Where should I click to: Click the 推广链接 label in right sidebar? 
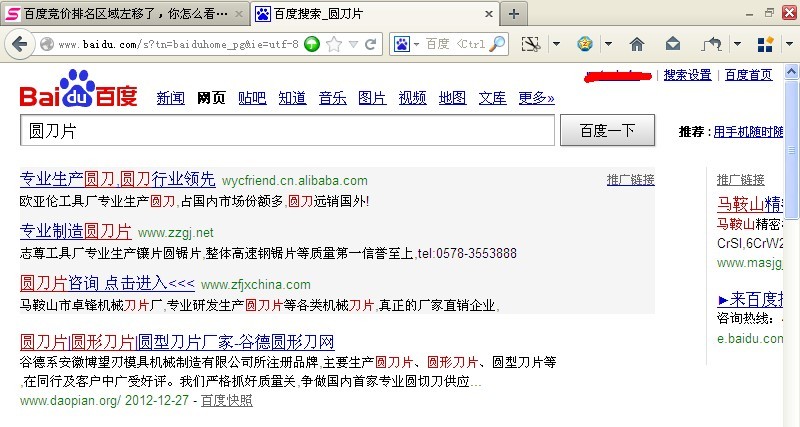pos(740,180)
